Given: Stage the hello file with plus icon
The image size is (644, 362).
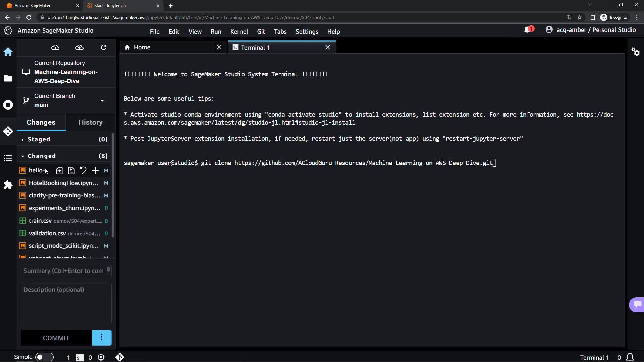Looking at the screenshot, I should point(95,170).
